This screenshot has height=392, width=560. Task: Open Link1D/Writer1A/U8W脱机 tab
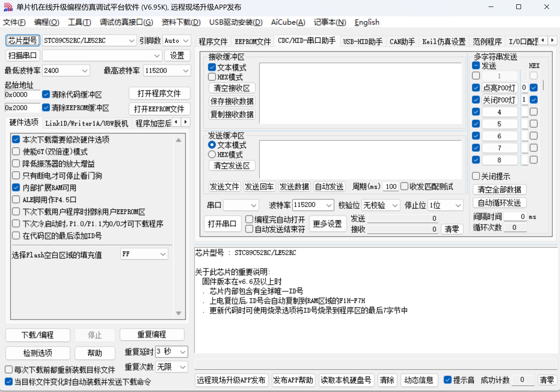[87, 123]
